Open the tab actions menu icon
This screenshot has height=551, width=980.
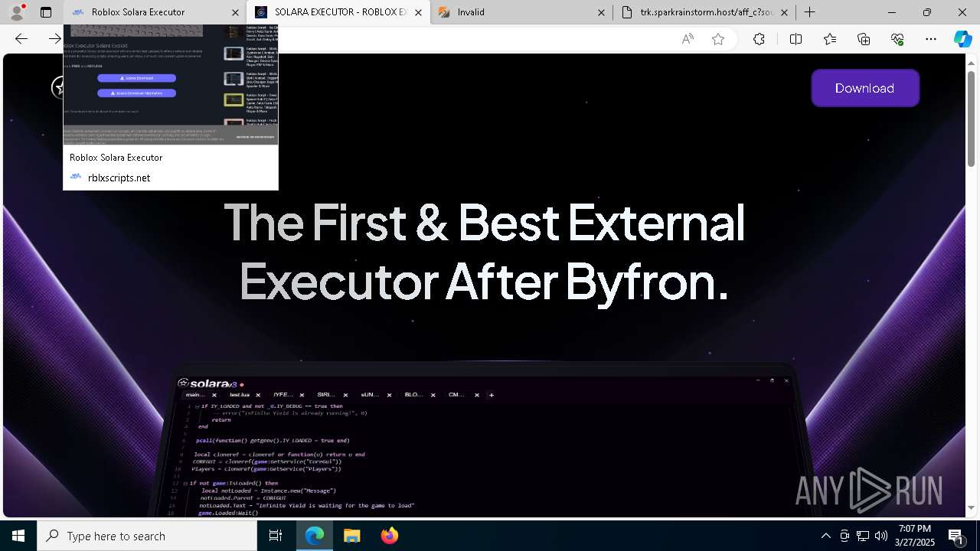(x=46, y=12)
